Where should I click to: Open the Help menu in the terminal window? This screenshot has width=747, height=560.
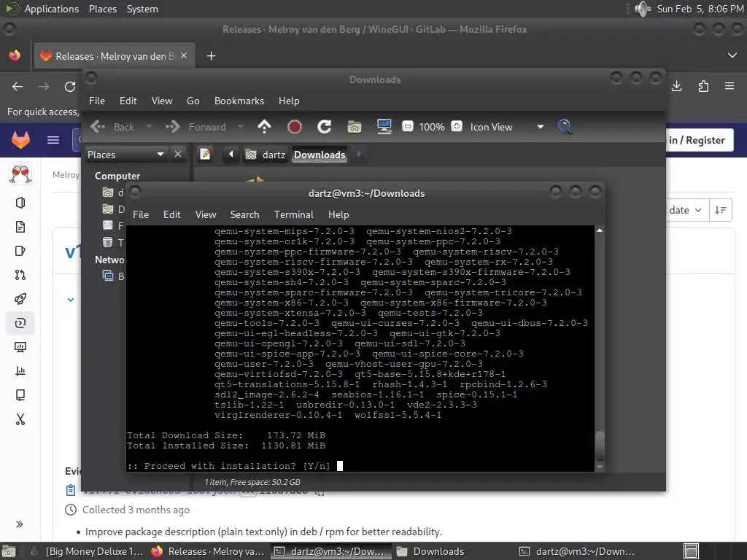338,215
